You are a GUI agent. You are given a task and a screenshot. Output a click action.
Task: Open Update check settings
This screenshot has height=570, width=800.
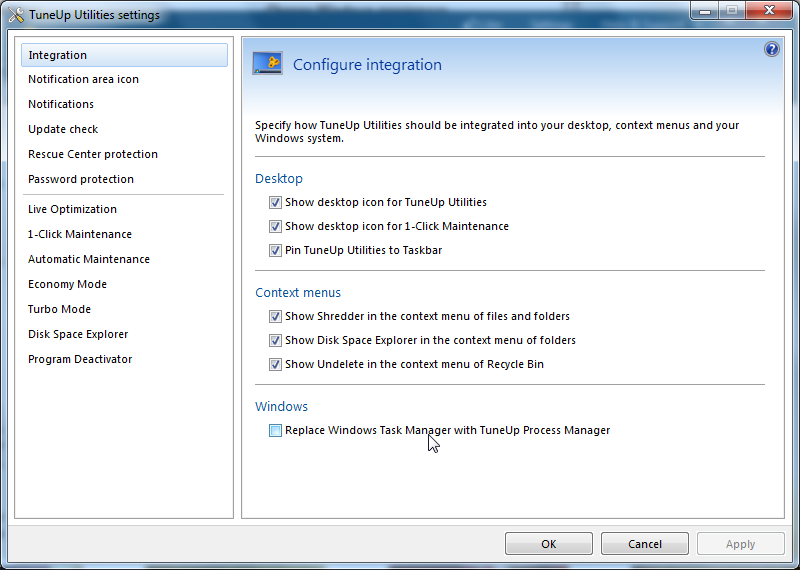click(x=63, y=129)
